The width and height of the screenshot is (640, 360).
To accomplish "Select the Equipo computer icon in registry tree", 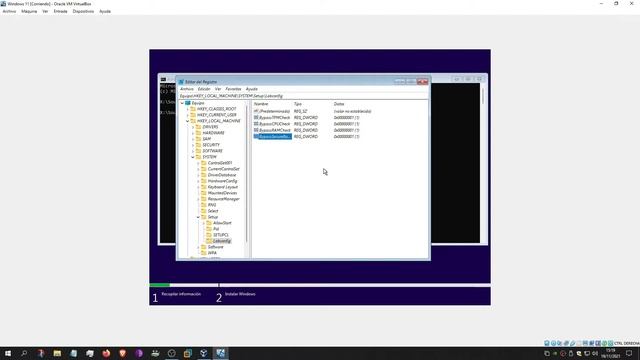I will coord(188,103).
